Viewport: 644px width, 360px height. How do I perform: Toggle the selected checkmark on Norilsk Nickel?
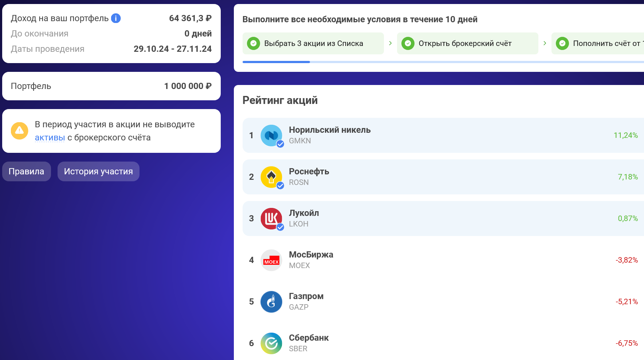(280, 144)
